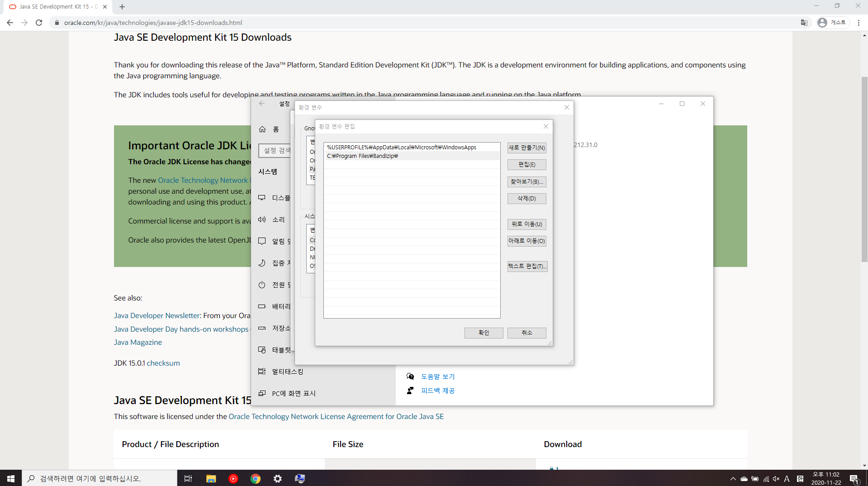Click the browser forward arrow
The width and height of the screenshot is (868, 486).
(24, 23)
